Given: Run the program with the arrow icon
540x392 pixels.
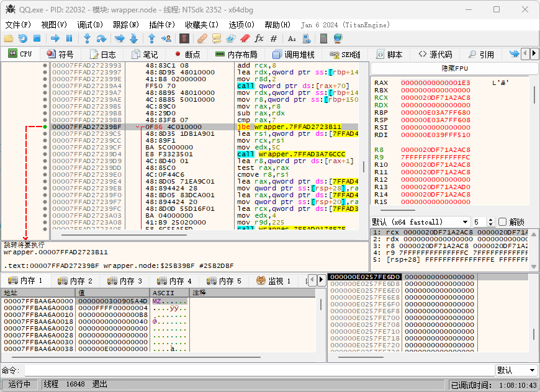Looking at the screenshot, I should click(x=55, y=38).
